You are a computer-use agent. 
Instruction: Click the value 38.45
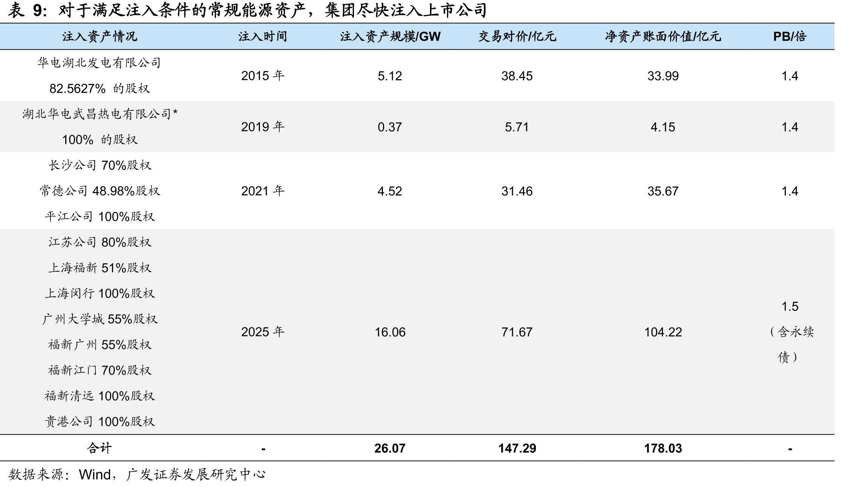[517, 76]
